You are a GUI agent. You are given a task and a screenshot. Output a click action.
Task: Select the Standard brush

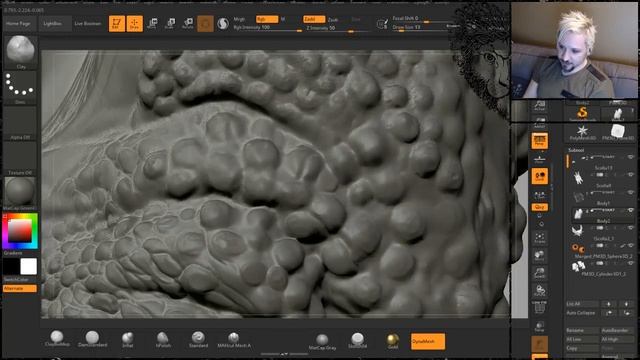point(198,339)
